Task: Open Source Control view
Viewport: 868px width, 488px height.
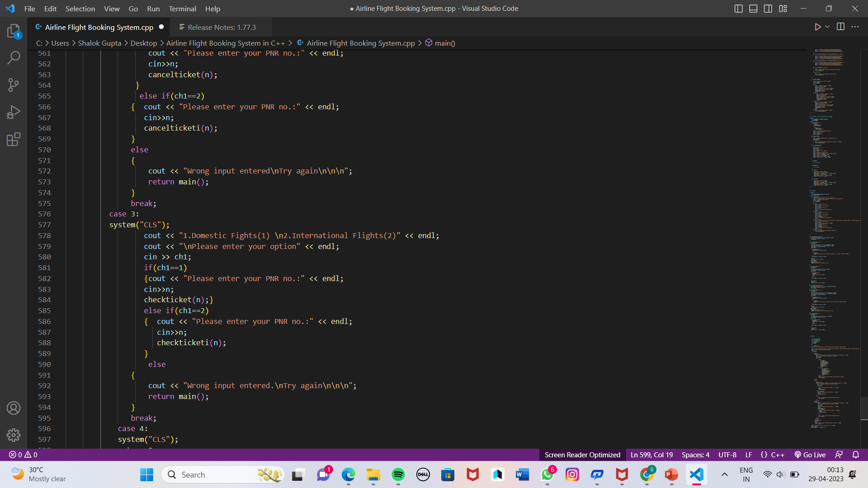Action: [14, 84]
